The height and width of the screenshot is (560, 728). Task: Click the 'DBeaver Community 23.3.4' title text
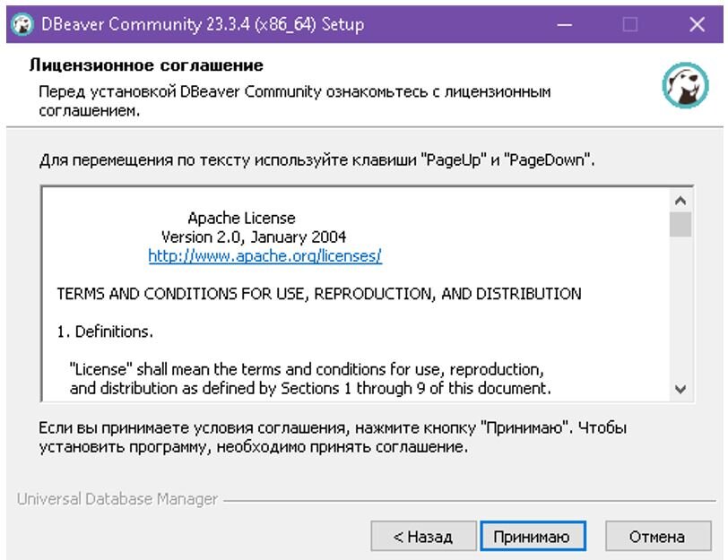(203, 24)
